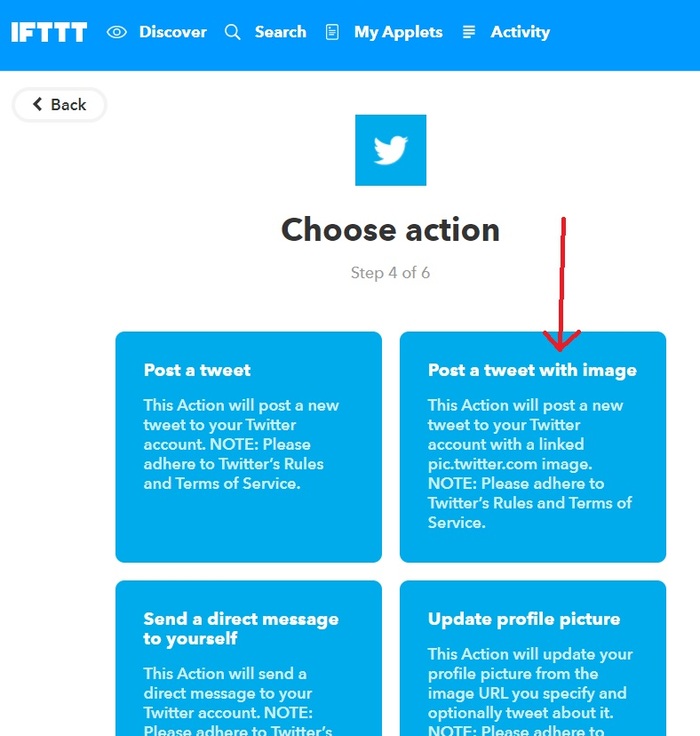Click the Back chevron arrow
Viewport: 700px width, 736px height.
38,104
